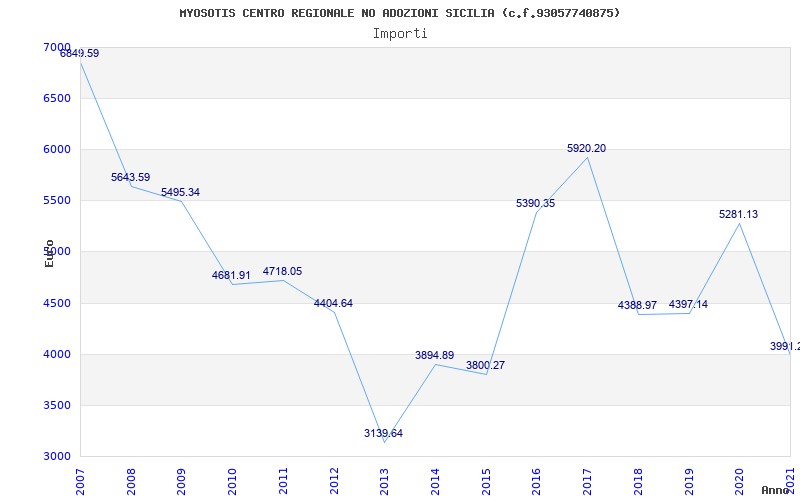The image size is (800, 500).
Task: Click the Importi subtitle
Action: (x=400, y=34)
